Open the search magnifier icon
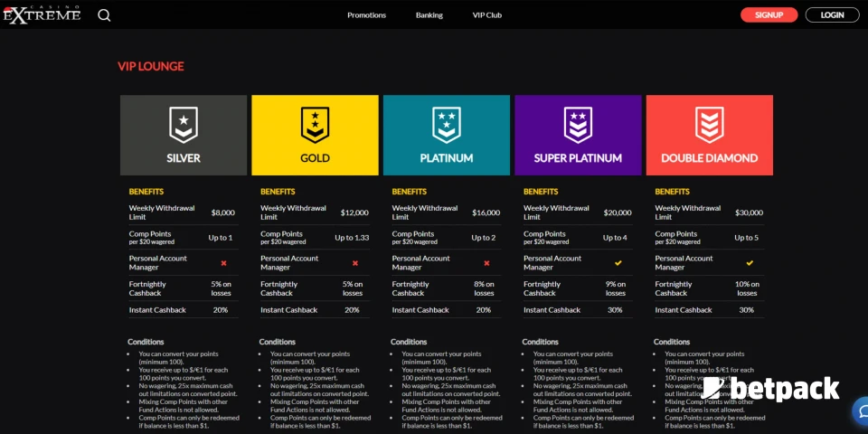This screenshot has width=868, height=434. pos(104,15)
